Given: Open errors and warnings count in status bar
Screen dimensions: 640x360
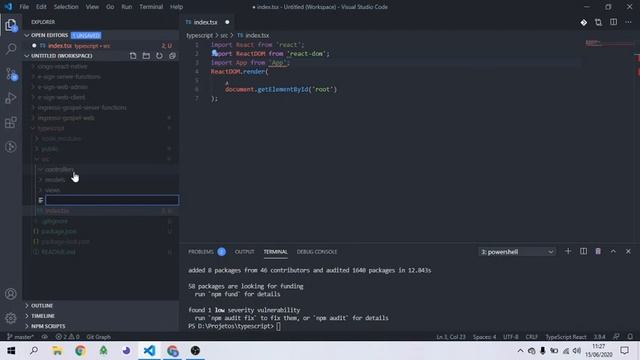Looking at the screenshot, I should click(x=67, y=337).
